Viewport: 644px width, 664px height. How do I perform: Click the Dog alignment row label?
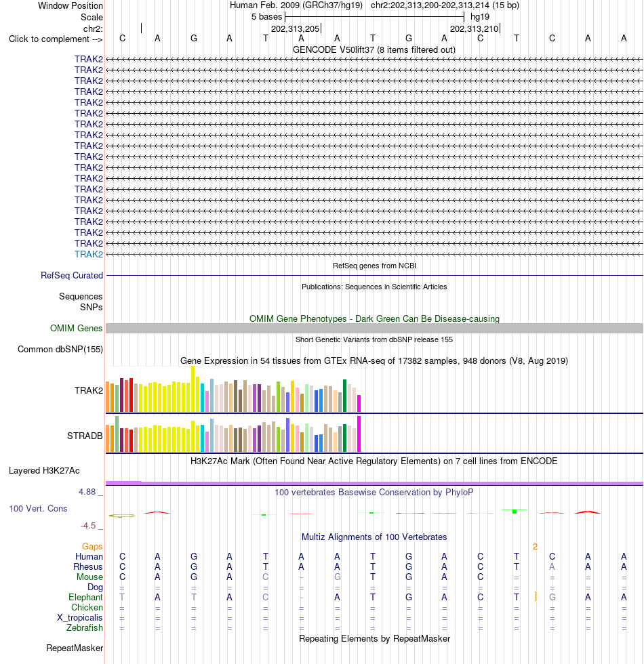click(x=95, y=587)
